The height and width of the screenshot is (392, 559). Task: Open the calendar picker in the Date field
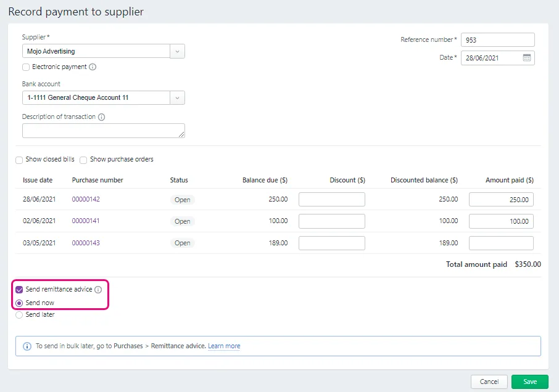point(526,58)
